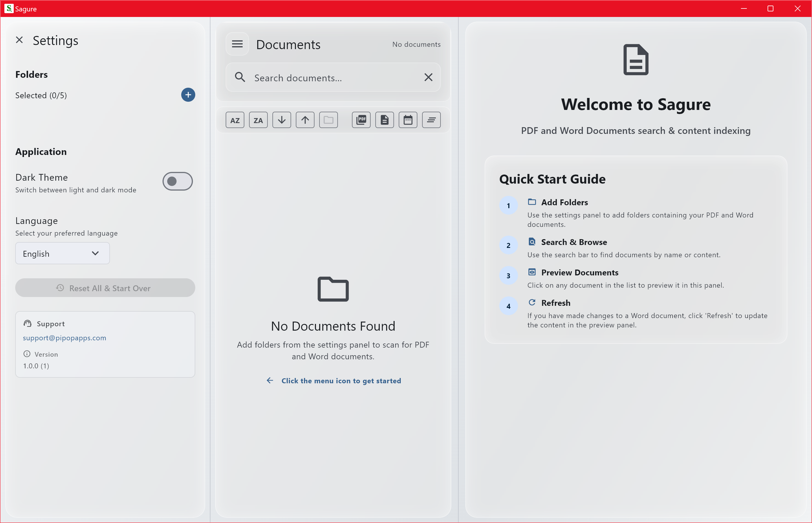Close the Settings panel
This screenshot has width=812, height=523.
coord(19,40)
